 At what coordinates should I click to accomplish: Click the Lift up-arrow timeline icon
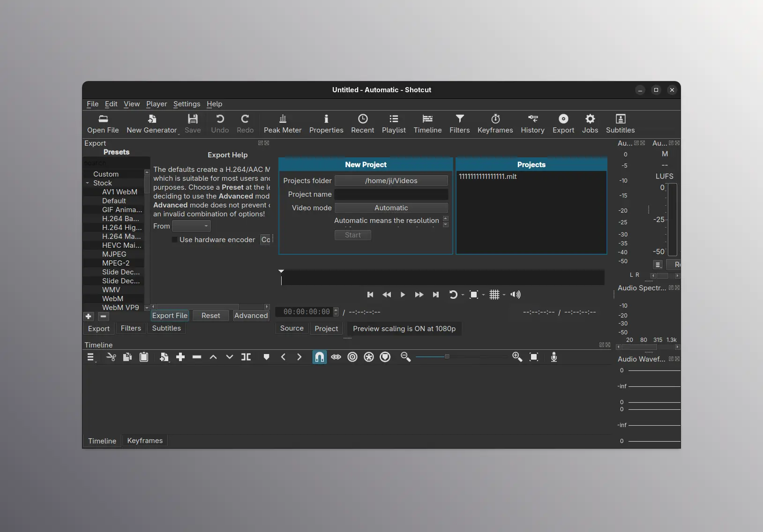coord(213,357)
